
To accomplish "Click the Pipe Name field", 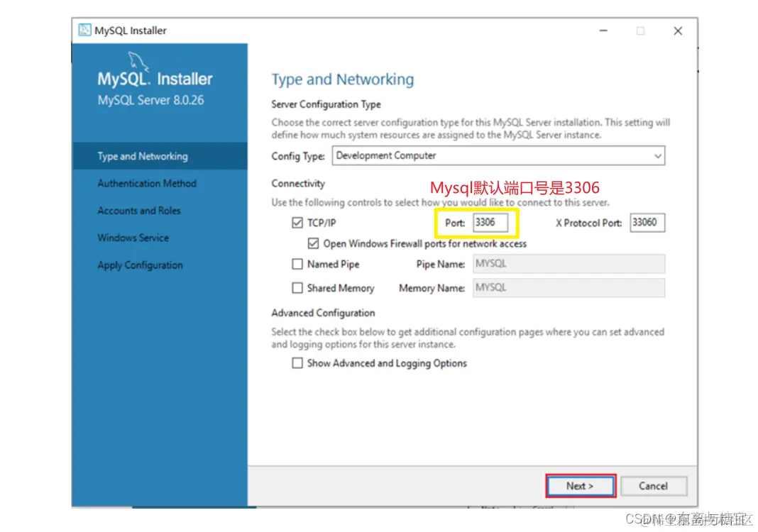I will tap(568, 264).
